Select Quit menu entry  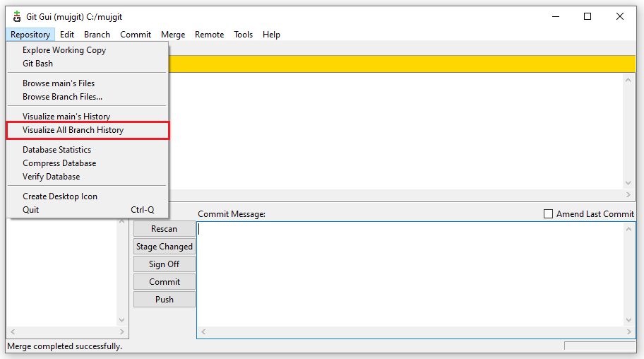pyautogui.click(x=87, y=210)
